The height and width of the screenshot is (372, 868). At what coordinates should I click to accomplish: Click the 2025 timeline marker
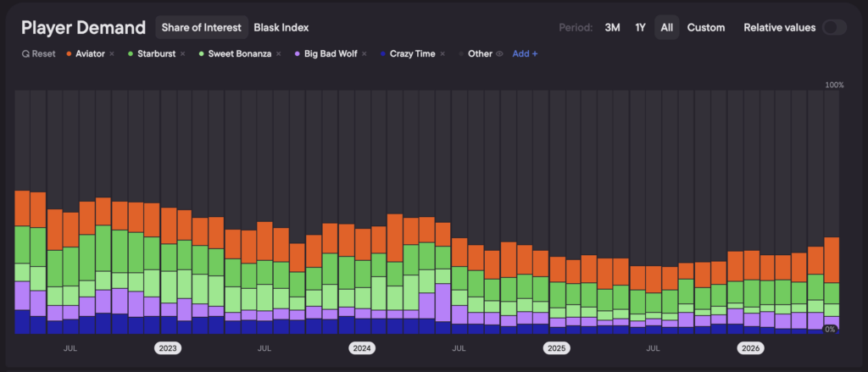[556, 348]
